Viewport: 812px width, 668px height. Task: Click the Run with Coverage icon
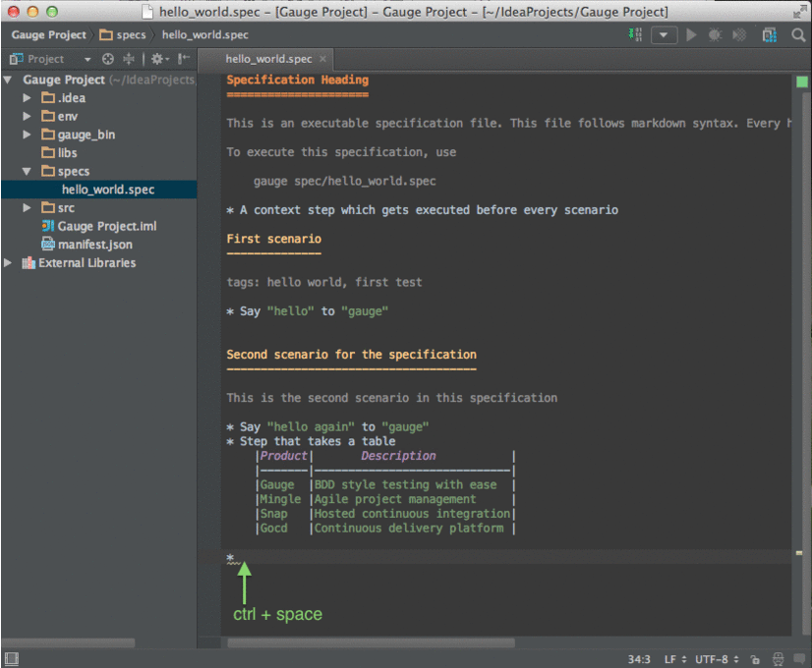coord(739,34)
